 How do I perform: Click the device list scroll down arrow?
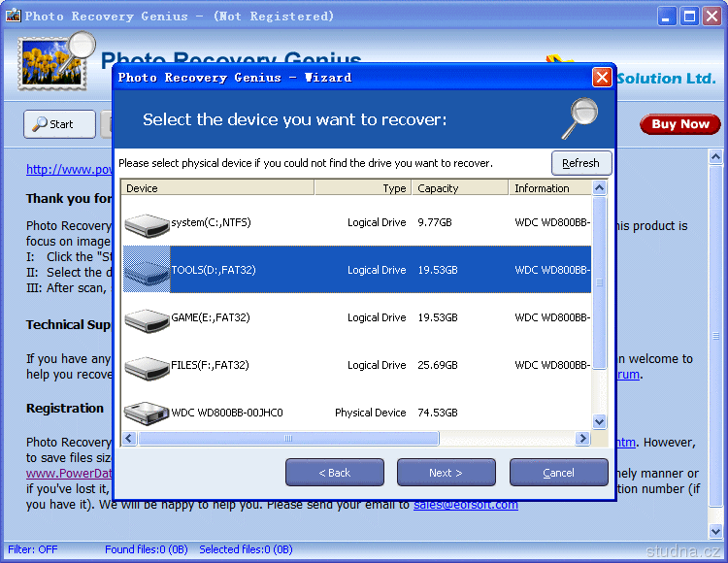click(x=600, y=421)
